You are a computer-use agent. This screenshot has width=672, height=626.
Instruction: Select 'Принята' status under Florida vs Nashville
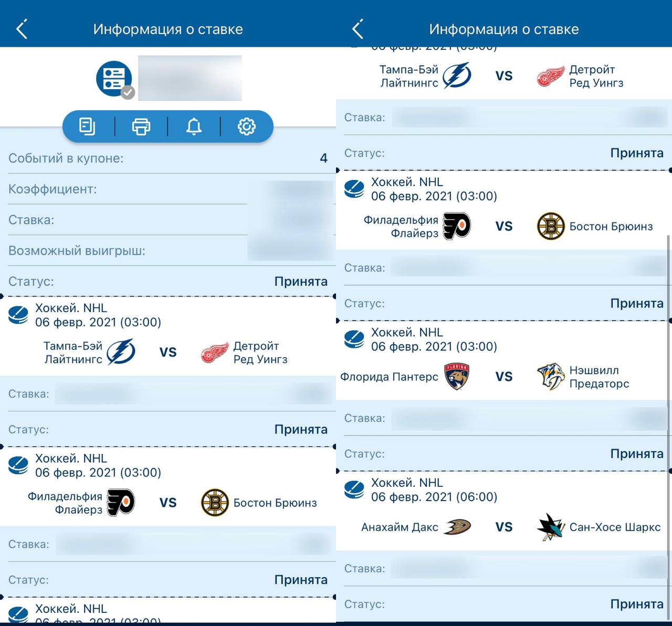tap(637, 454)
